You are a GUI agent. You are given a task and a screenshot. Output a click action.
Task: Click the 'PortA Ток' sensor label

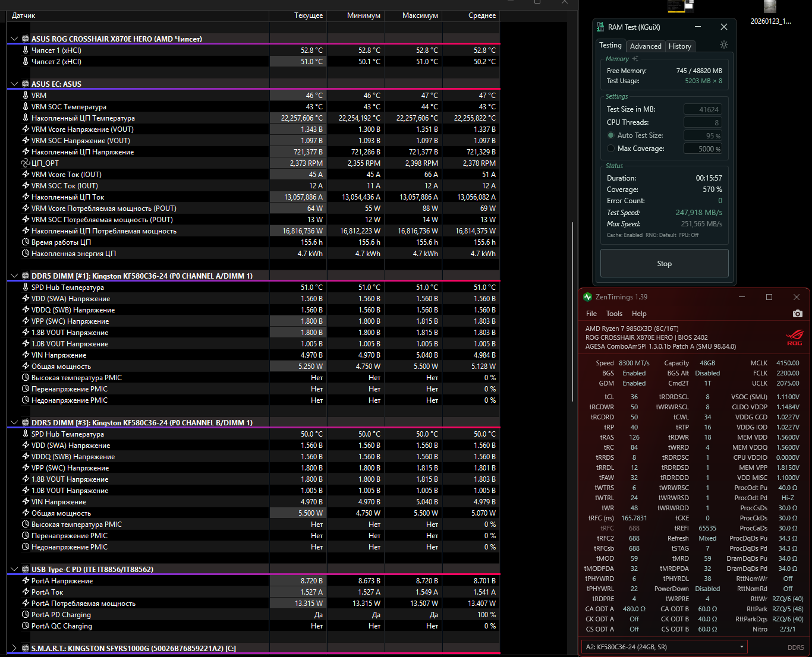tap(47, 592)
